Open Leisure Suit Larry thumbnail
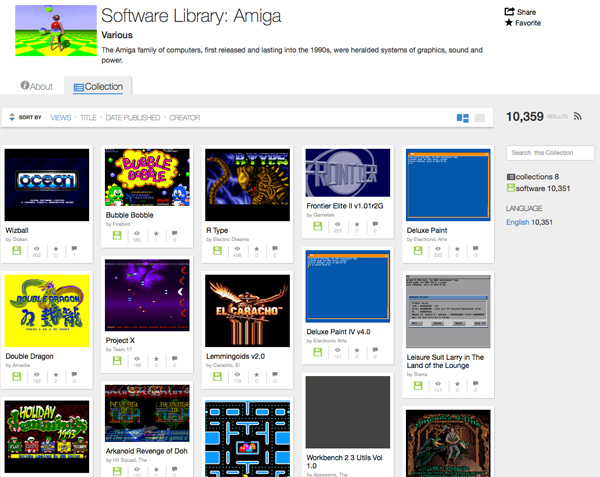Screen dimensions: 600x477 448,311
